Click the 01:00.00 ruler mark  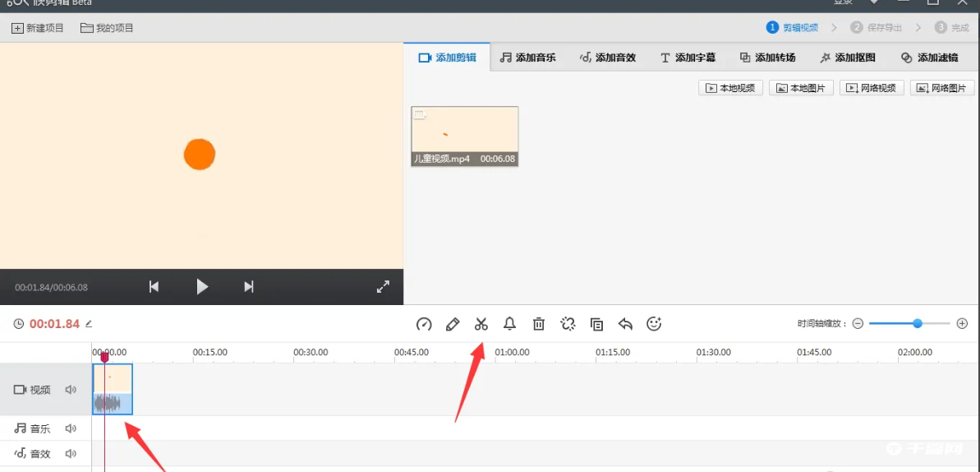[x=512, y=353]
